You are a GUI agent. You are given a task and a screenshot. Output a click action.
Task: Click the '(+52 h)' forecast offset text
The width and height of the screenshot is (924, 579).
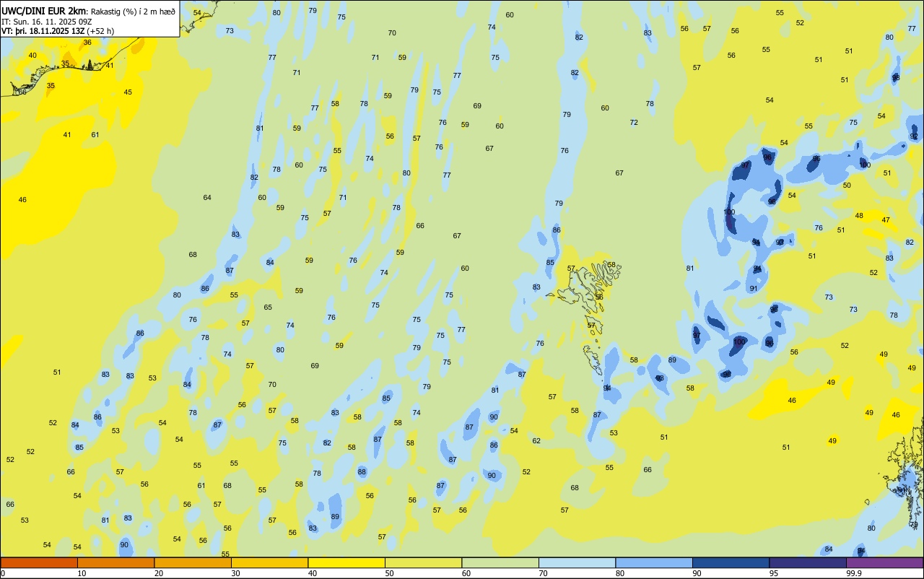[100, 31]
